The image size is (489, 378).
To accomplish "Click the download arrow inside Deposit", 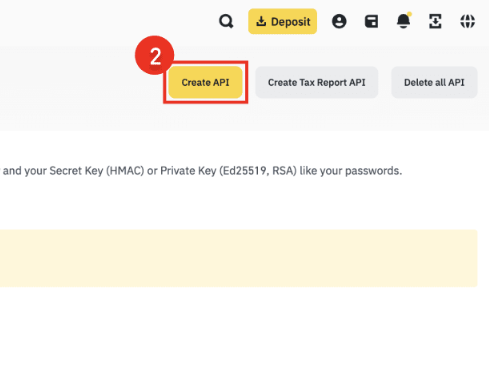I will click(x=261, y=21).
